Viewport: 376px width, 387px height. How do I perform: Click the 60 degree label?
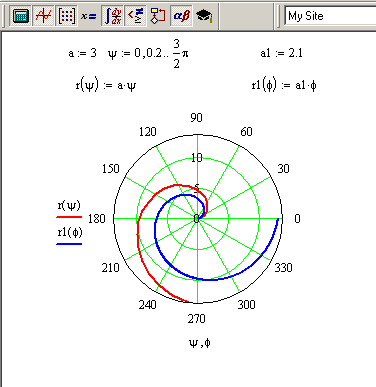click(246, 132)
